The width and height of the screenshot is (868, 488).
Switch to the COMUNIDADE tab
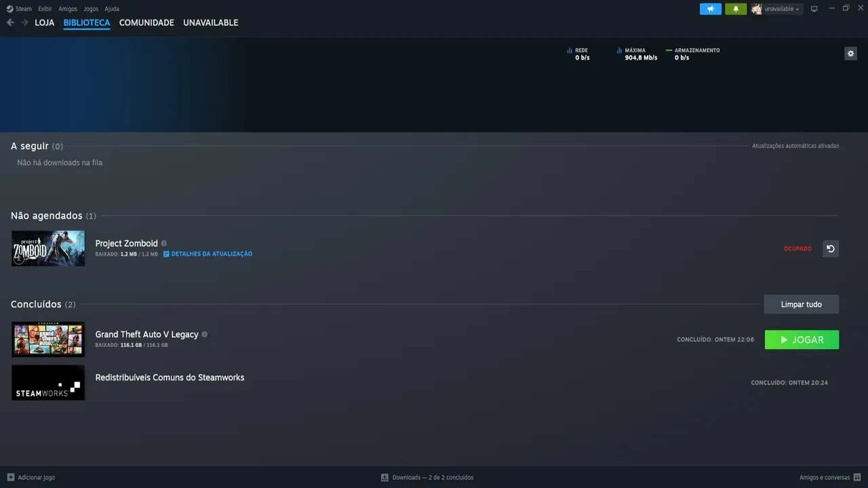pos(146,22)
